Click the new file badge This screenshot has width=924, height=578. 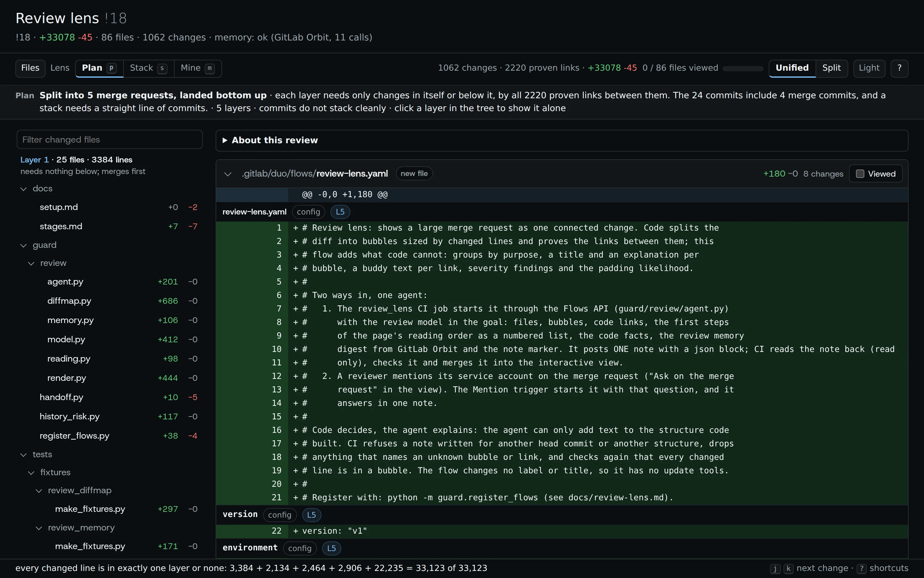coord(414,173)
